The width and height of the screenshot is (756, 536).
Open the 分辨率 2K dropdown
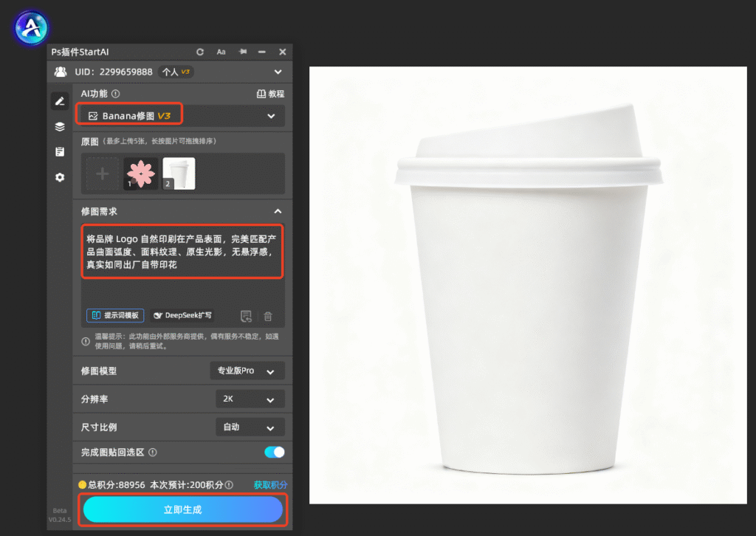pos(250,399)
